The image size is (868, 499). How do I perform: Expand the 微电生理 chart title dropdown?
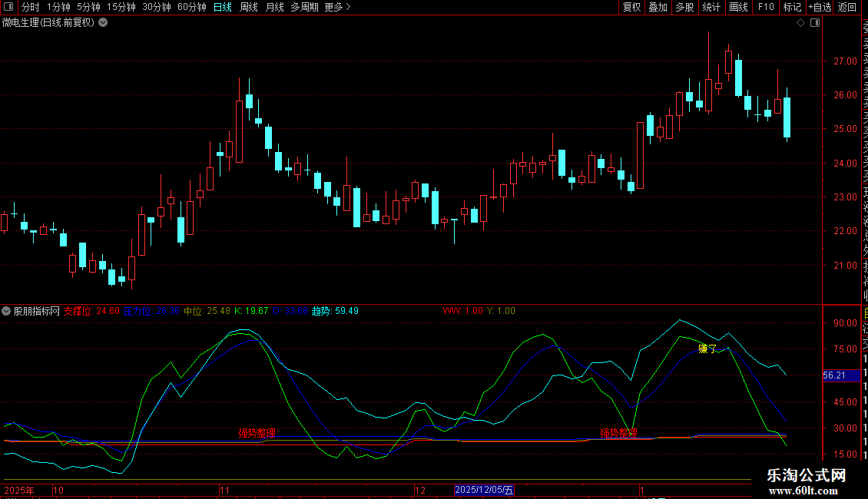(x=103, y=22)
